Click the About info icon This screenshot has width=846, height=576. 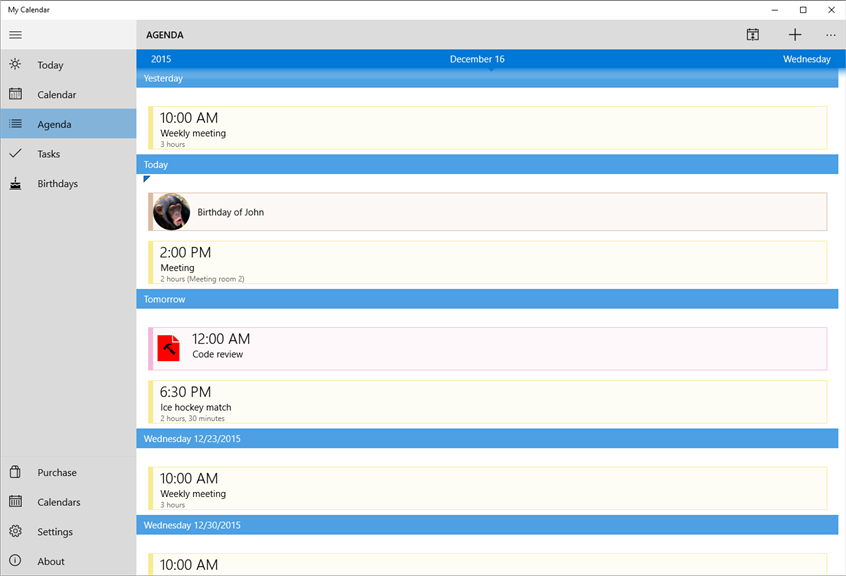pyautogui.click(x=15, y=561)
